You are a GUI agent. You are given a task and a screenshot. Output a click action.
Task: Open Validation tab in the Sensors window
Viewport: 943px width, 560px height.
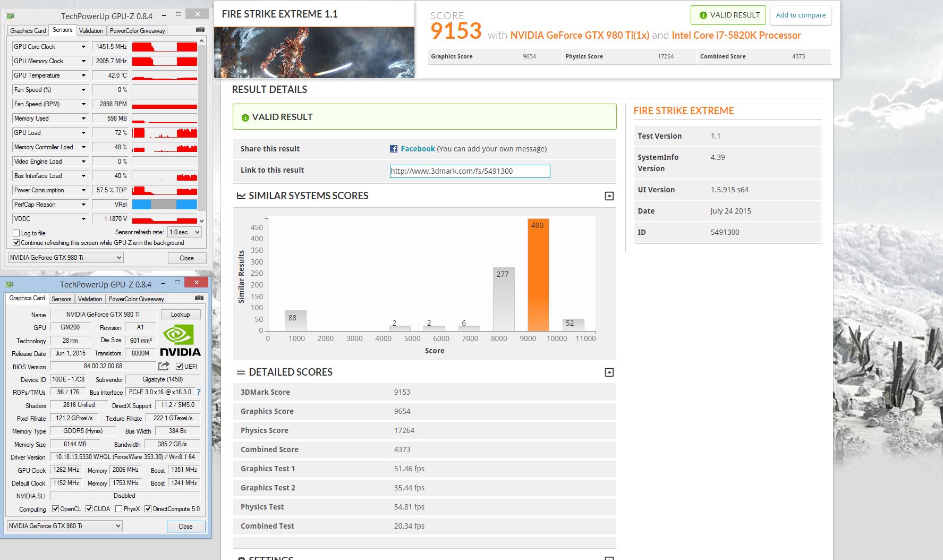91,31
